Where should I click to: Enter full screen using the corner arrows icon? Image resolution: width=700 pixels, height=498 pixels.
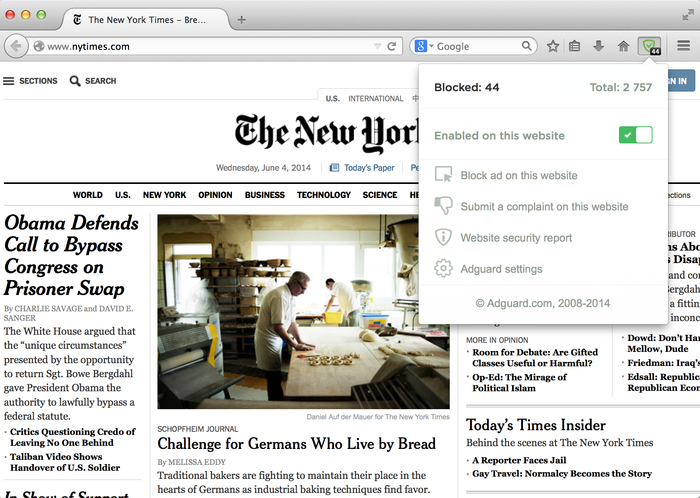pyautogui.click(x=688, y=15)
